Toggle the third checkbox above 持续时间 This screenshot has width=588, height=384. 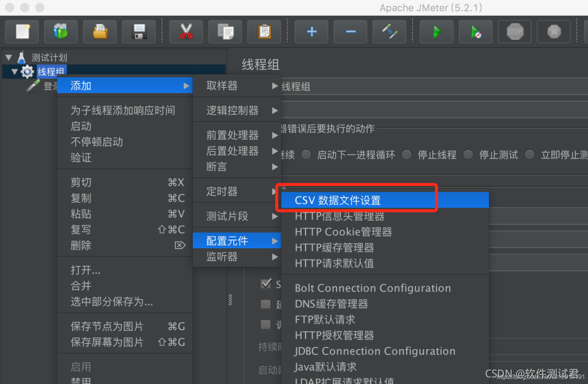click(x=266, y=325)
